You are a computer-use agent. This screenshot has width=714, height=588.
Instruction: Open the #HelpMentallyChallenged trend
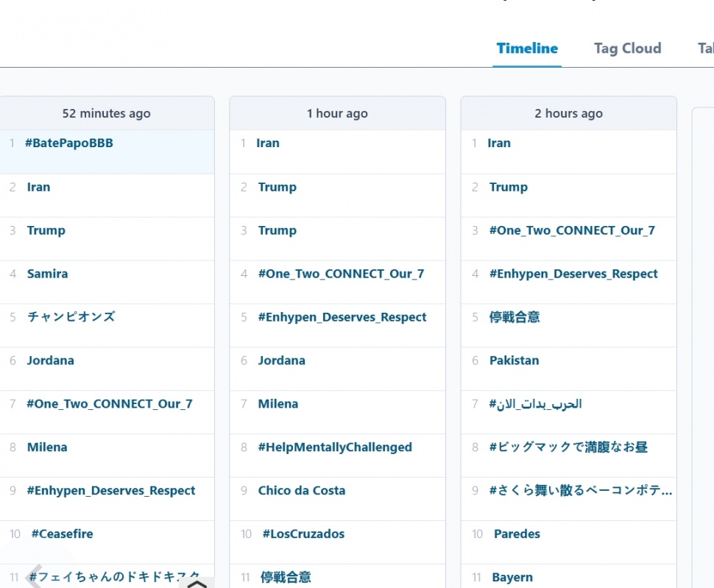(x=336, y=447)
